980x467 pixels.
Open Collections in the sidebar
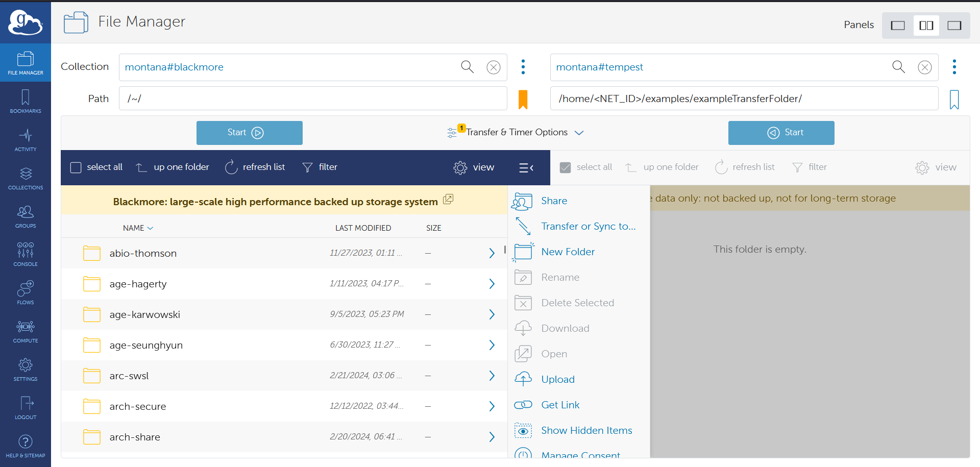[x=26, y=178]
